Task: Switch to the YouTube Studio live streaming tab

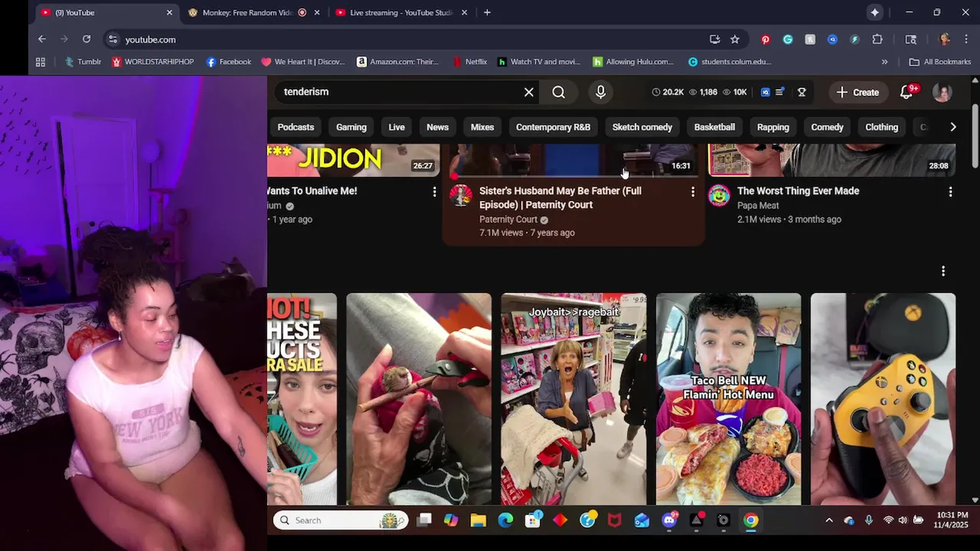Action: [401, 12]
